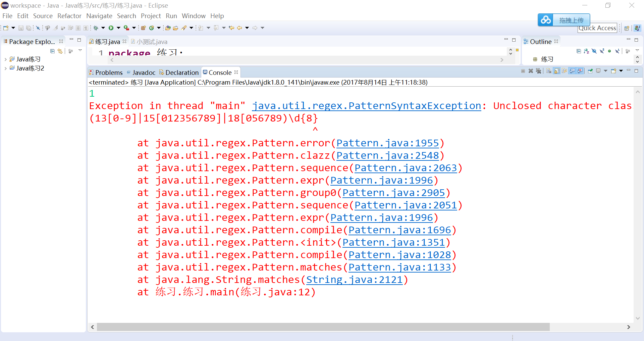Click the blue cloud upload icon
Image resolution: width=644 pixels, height=341 pixels.
click(546, 20)
